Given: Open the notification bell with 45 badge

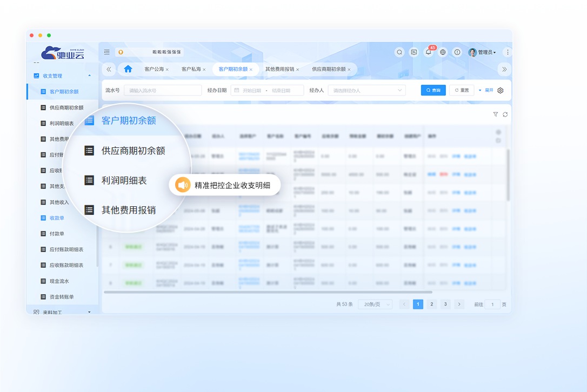Looking at the screenshot, I should pyautogui.click(x=428, y=52).
